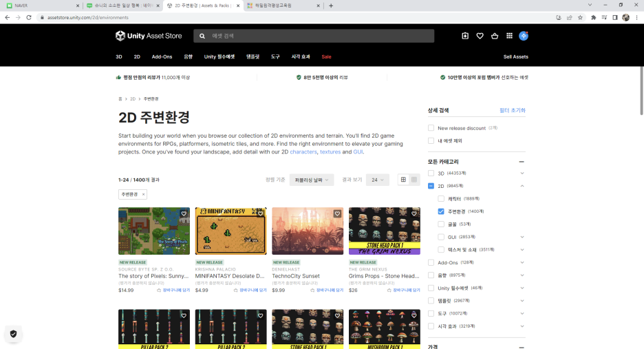Image resolution: width=644 pixels, height=349 pixels.
Task: Click 필터 초기화 reset link
Action: tap(512, 110)
